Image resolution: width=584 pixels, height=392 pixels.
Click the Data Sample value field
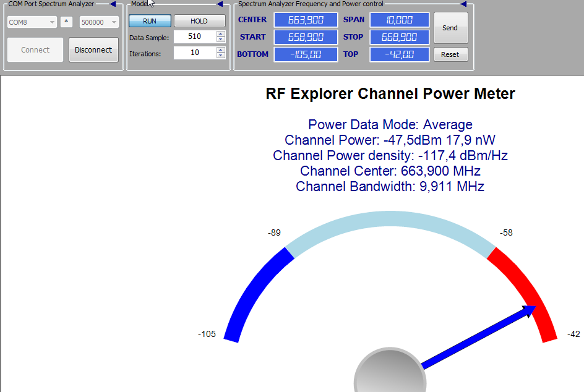coord(195,36)
